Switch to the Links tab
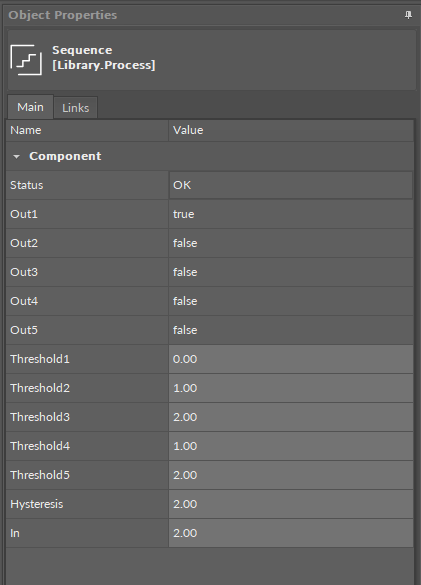Image resolution: width=421 pixels, height=585 pixels. point(76,108)
